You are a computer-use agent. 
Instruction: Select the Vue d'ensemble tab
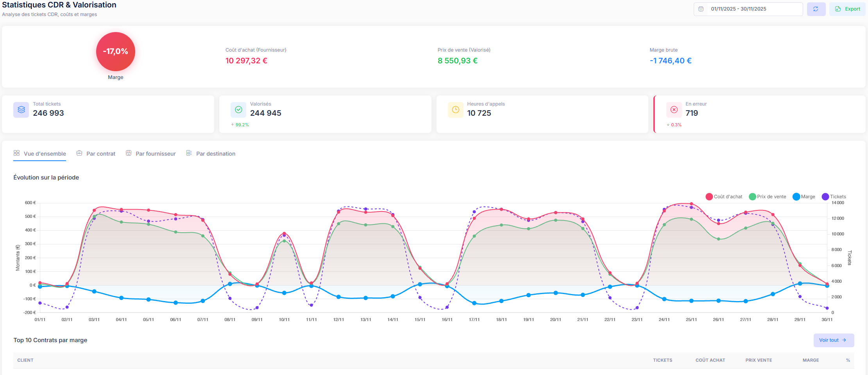point(40,154)
